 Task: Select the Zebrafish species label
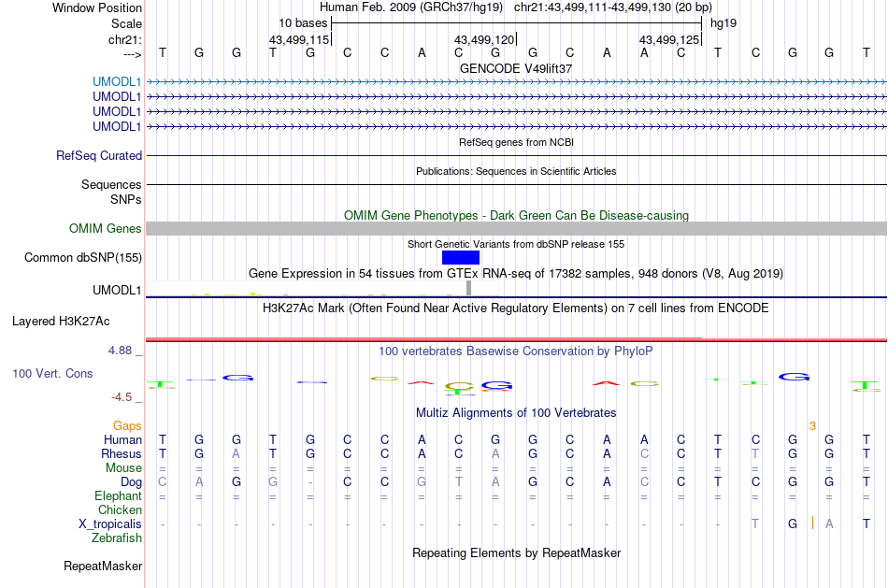[x=117, y=538]
